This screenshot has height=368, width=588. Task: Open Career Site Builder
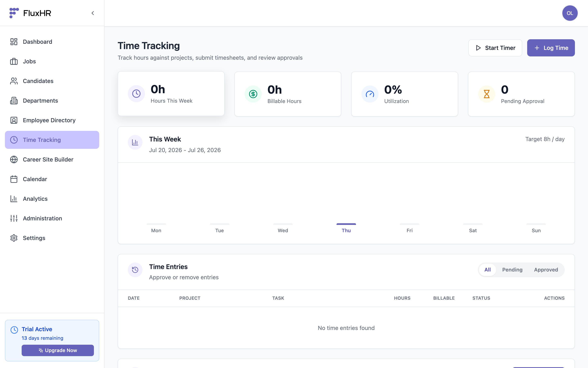52,159
